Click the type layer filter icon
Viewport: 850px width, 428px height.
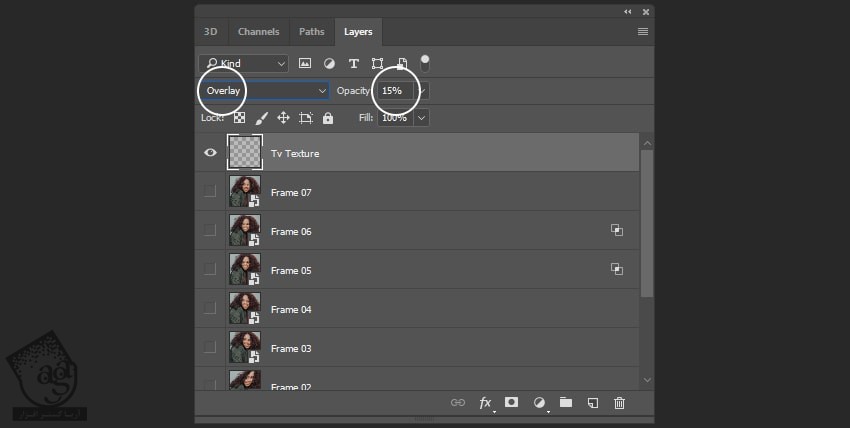tap(353, 63)
